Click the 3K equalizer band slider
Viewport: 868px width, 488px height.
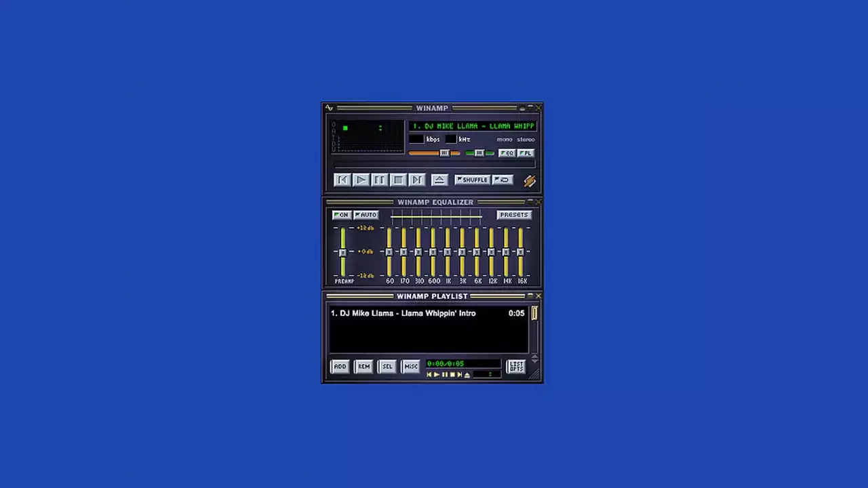(462, 252)
